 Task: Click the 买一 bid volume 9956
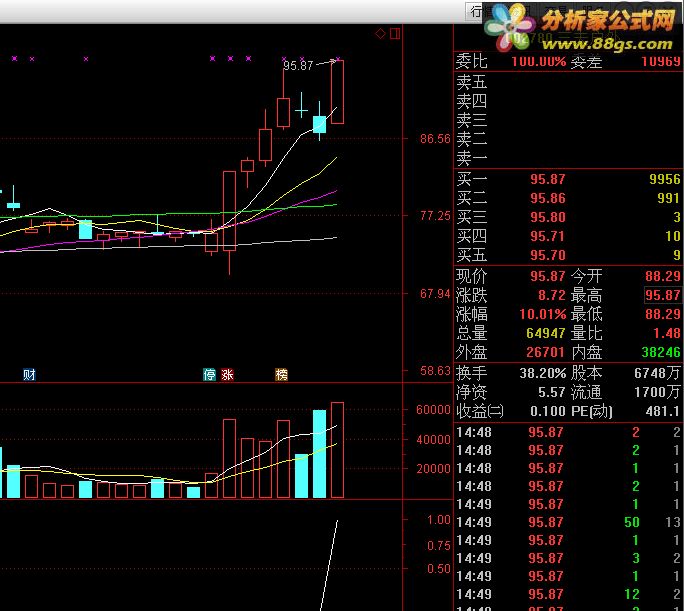[x=664, y=179]
